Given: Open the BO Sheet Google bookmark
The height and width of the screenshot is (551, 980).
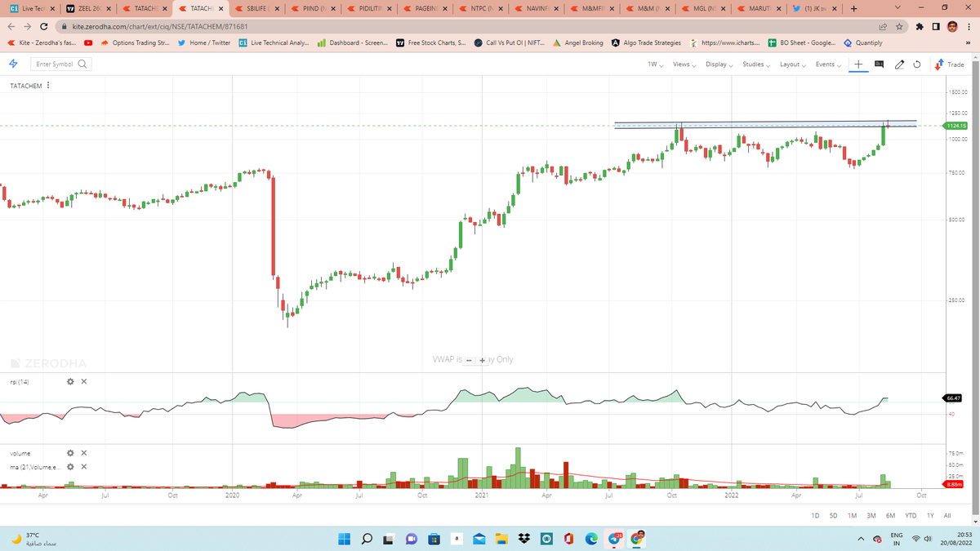Looking at the screenshot, I should point(802,42).
